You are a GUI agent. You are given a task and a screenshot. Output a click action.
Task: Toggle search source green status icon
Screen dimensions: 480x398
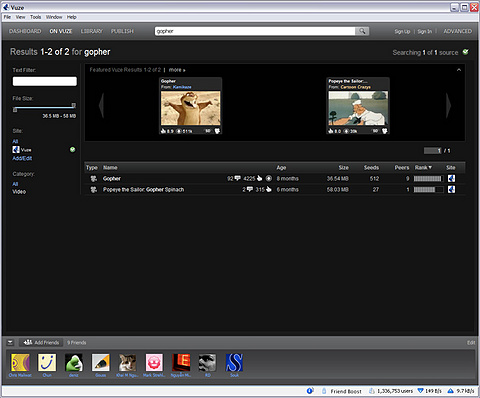(466, 52)
